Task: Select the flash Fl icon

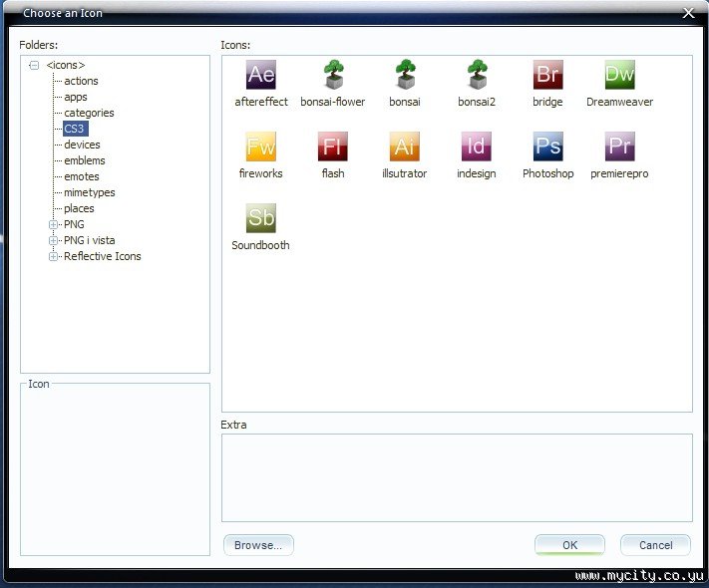Action: (333, 147)
